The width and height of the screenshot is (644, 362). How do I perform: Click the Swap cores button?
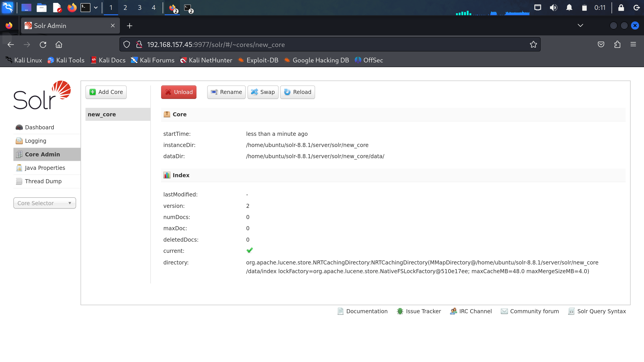(x=262, y=92)
